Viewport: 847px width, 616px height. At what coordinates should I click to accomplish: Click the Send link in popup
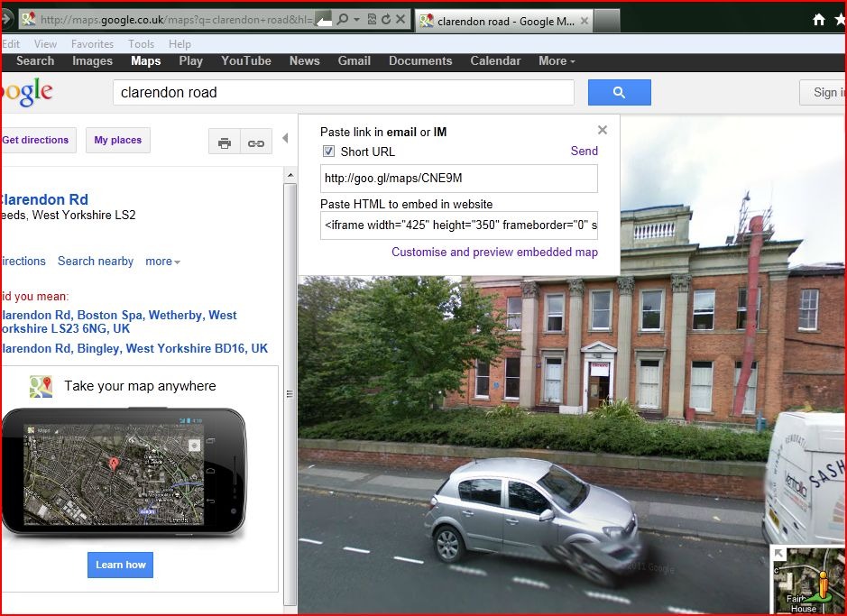click(585, 152)
